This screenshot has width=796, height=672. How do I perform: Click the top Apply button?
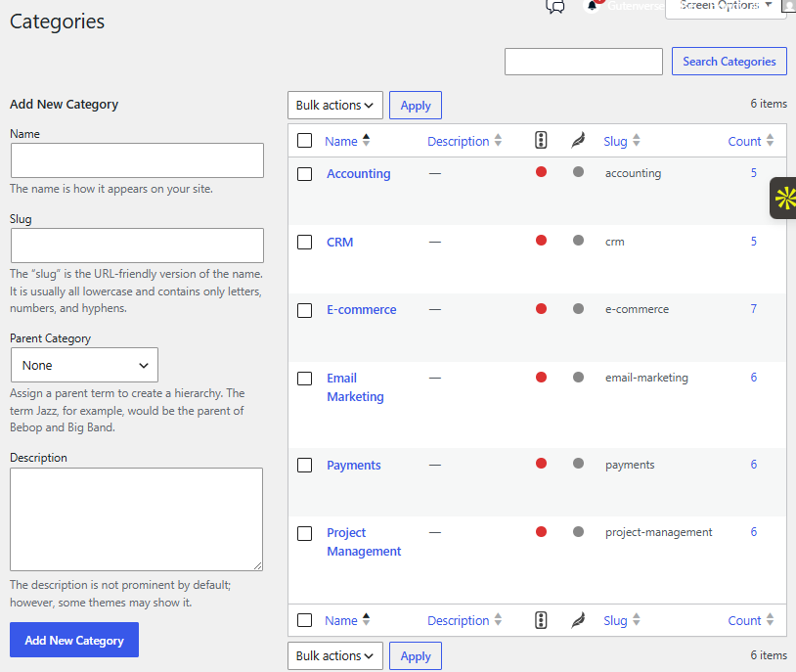click(x=416, y=105)
